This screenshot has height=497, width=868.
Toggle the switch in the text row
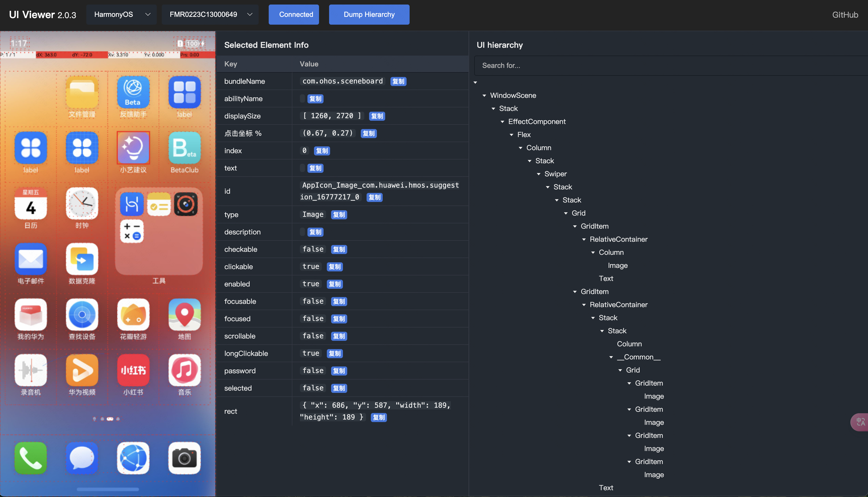(x=302, y=168)
